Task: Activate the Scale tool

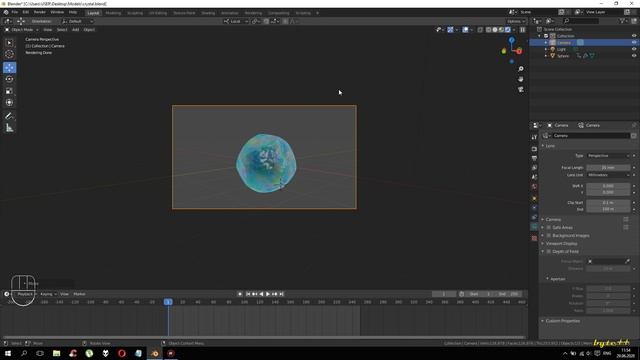Action: coord(9,91)
